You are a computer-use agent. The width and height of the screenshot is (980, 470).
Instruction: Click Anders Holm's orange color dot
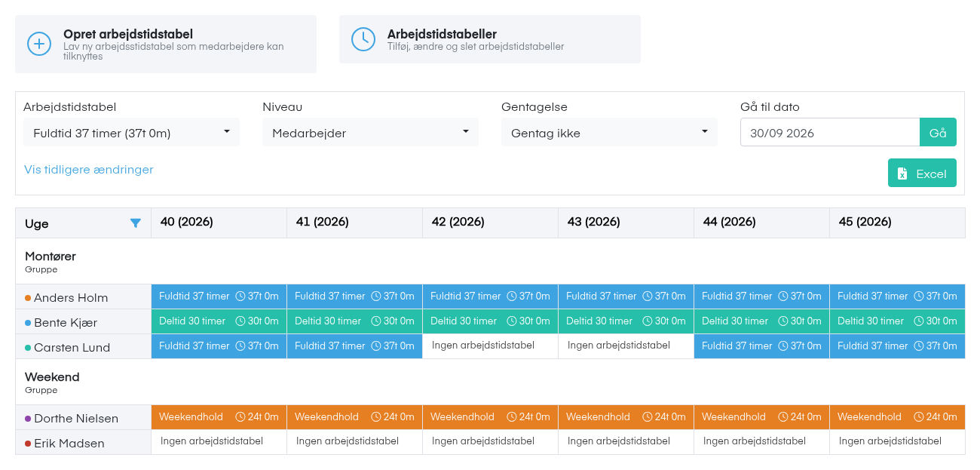tap(28, 298)
